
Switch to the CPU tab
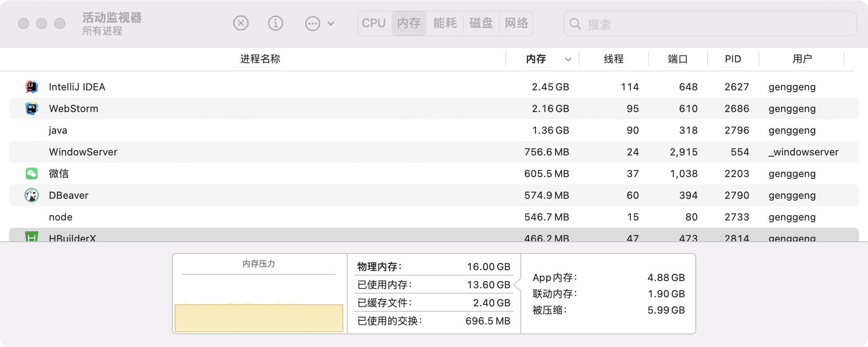374,23
